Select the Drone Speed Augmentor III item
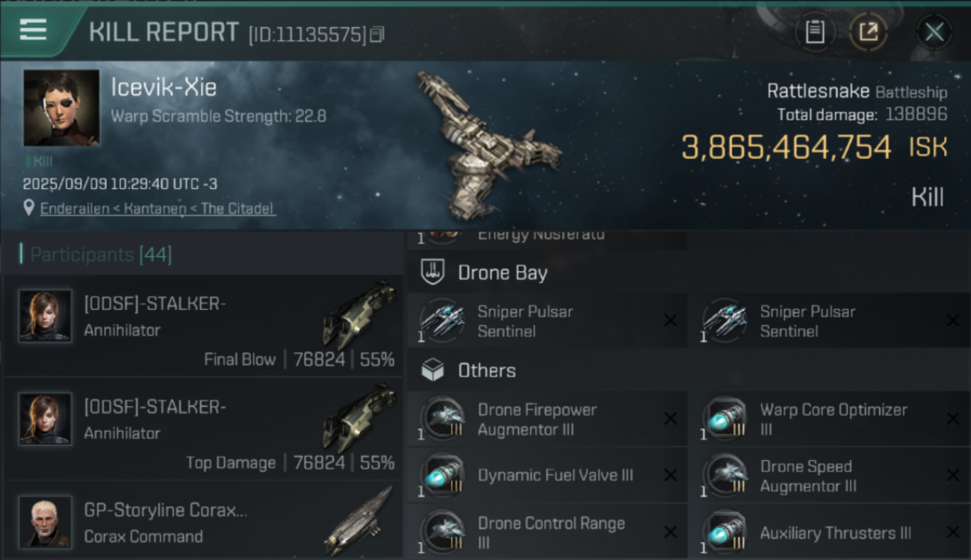This screenshot has width=971, height=560. 807,476
